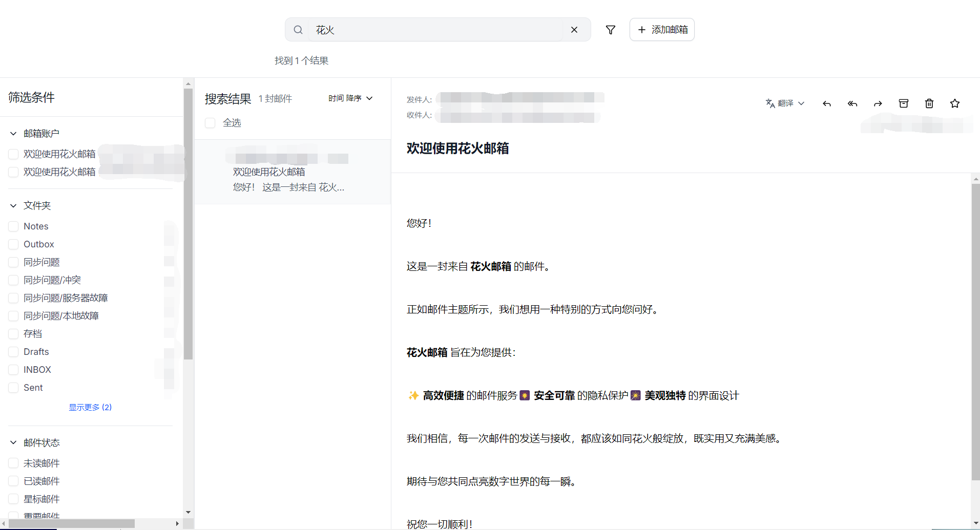Click the 添加邮箱 button
Screen dimensions: 980x530
click(x=661, y=30)
